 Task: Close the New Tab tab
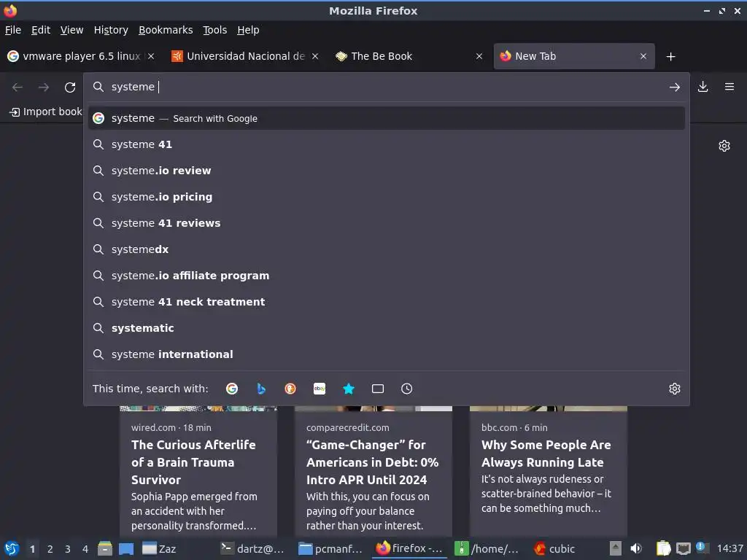(x=643, y=56)
